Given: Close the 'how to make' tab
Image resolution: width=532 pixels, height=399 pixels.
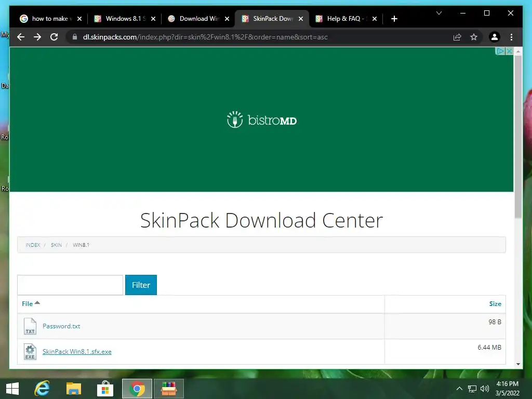Looking at the screenshot, I should 79,19.
